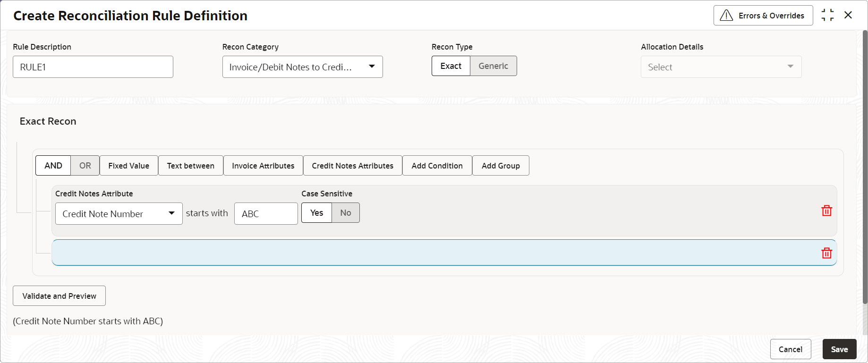Click the starts with value field ABC

pos(266,214)
